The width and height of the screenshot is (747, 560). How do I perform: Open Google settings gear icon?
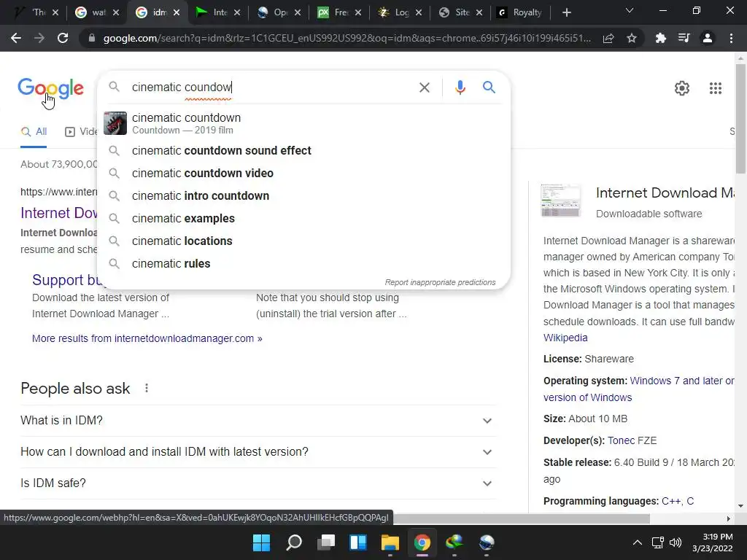tap(682, 88)
